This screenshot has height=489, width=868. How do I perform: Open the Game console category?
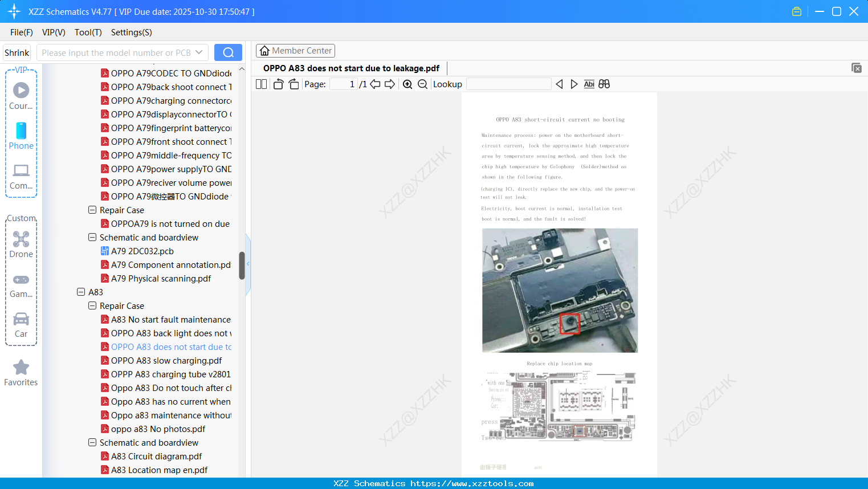[x=21, y=285]
